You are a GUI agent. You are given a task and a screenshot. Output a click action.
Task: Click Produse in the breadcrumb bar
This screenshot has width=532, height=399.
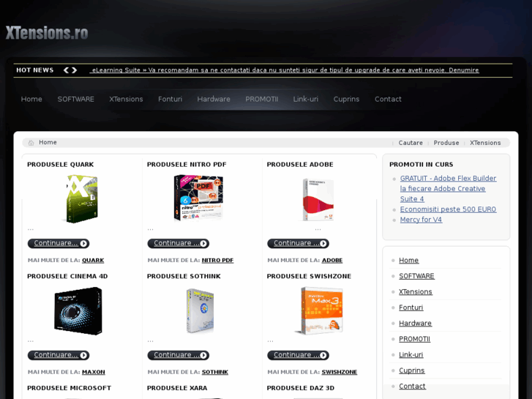[x=446, y=143]
